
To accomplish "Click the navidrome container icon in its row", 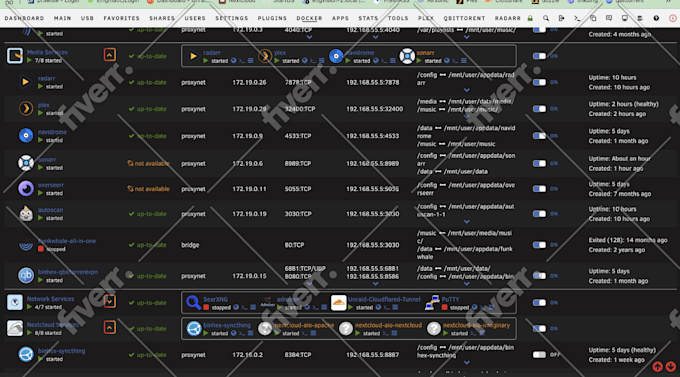I will click(26, 135).
